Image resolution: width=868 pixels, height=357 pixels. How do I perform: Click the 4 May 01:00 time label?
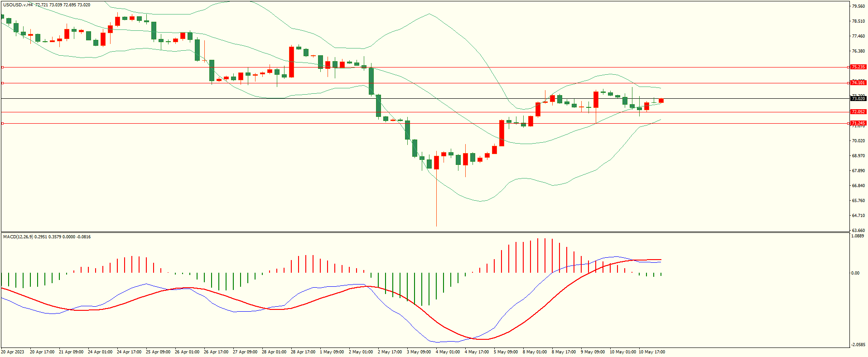pos(448,352)
